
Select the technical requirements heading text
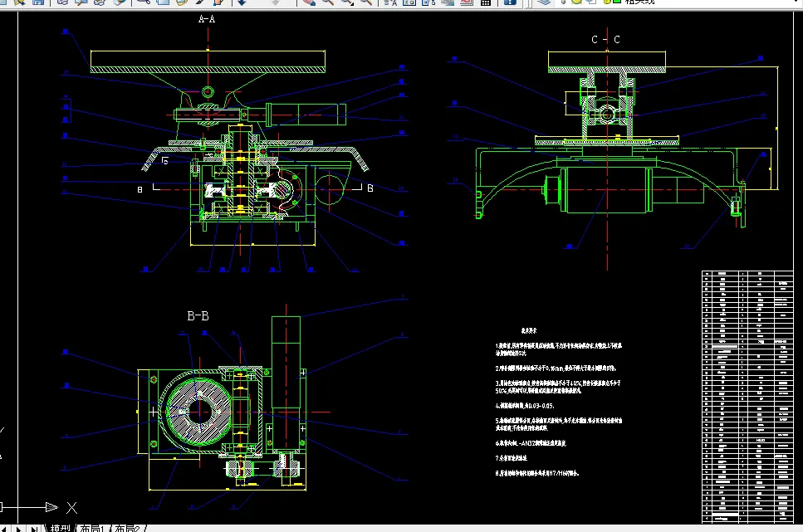pos(529,331)
